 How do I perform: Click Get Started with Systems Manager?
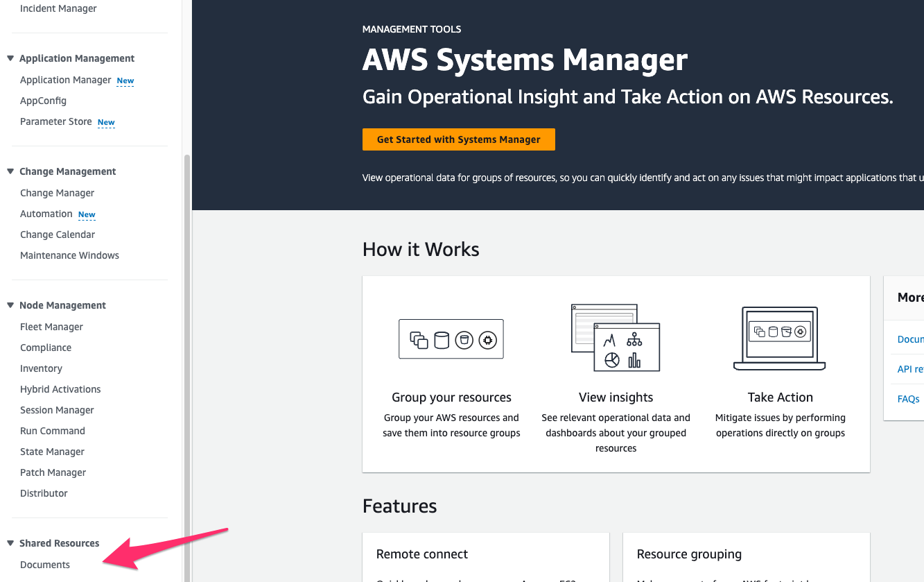coord(459,139)
